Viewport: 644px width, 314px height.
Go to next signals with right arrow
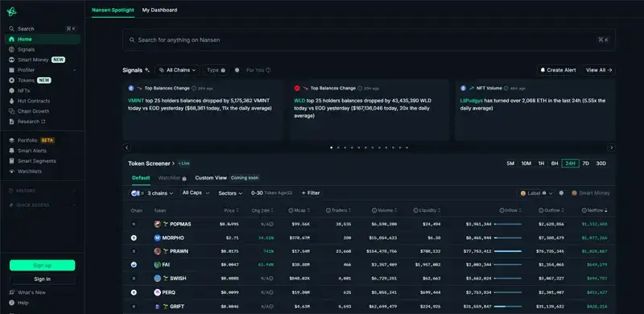tap(611, 147)
